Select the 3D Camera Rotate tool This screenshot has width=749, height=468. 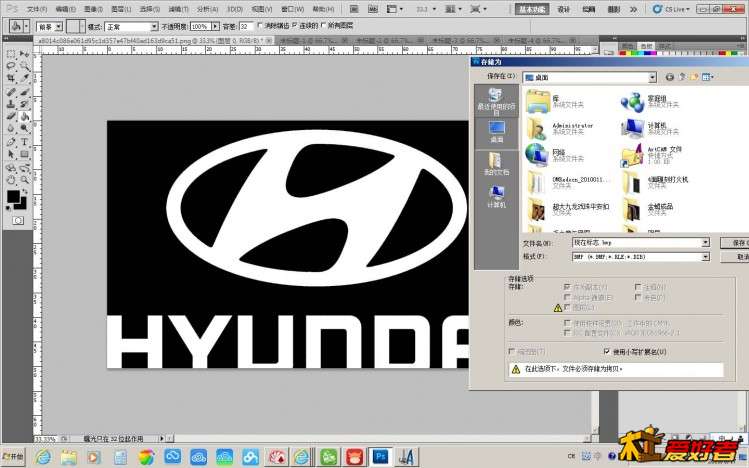[x=24, y=168]
